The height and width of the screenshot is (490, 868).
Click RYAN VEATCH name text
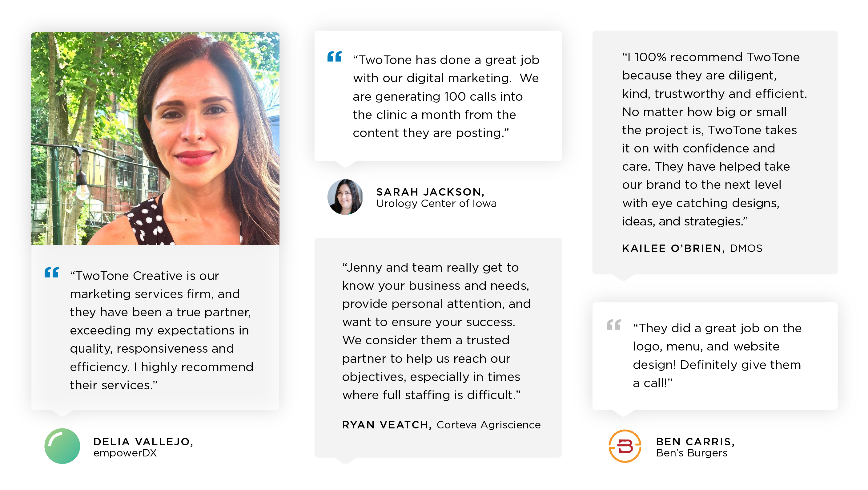click(387, 425)
